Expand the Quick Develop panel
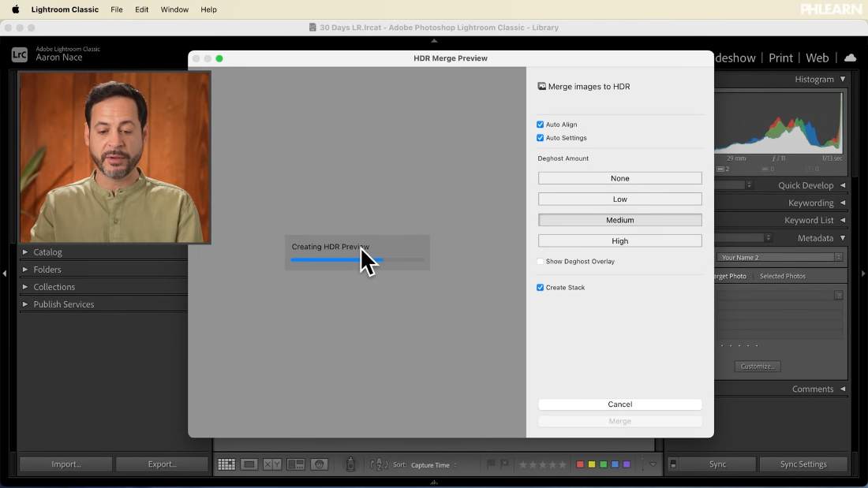Screen dimensions: 868x488 tap(843, 185)
